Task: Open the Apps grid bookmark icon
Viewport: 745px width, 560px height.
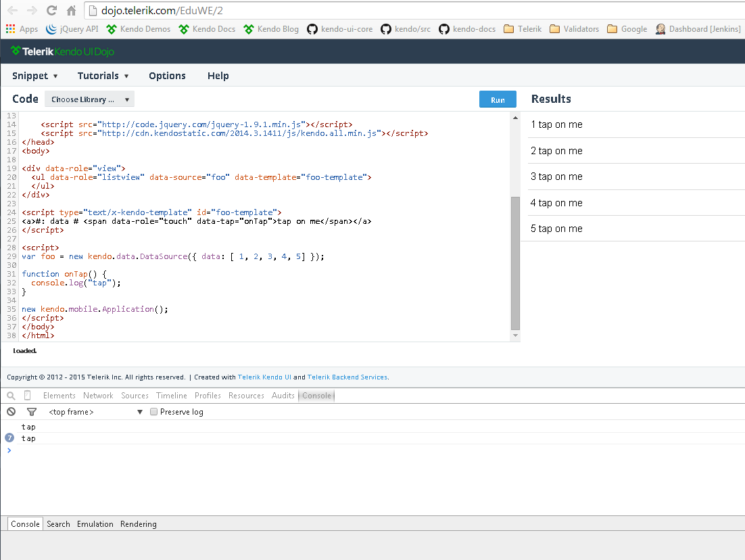Action: [x=10, y=29]
